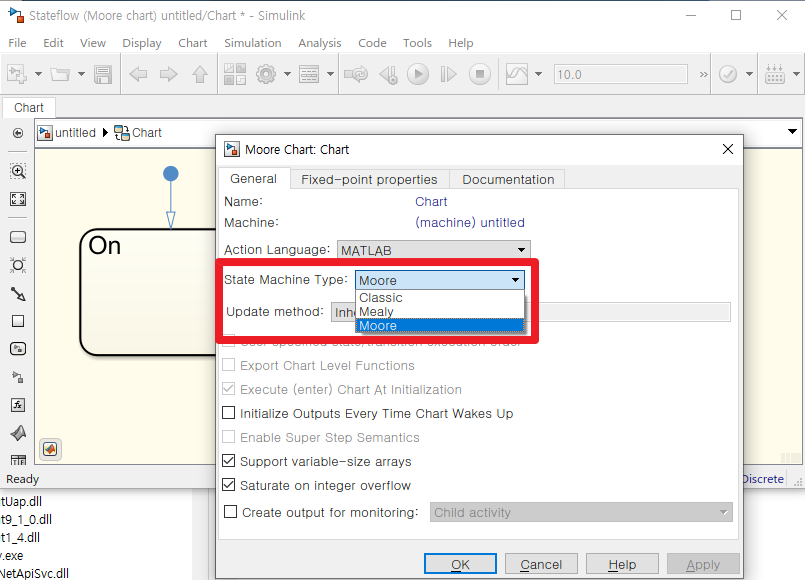This screenshot has width=805, height=580.
Task: Expand the Model Configuration gear dropdown arrow
Action: [288, 74]
